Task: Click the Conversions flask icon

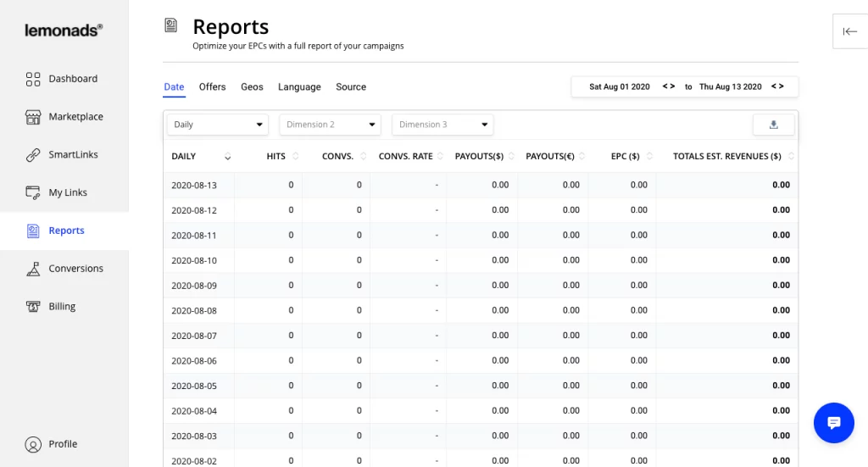Action: [x=33, y=269]
